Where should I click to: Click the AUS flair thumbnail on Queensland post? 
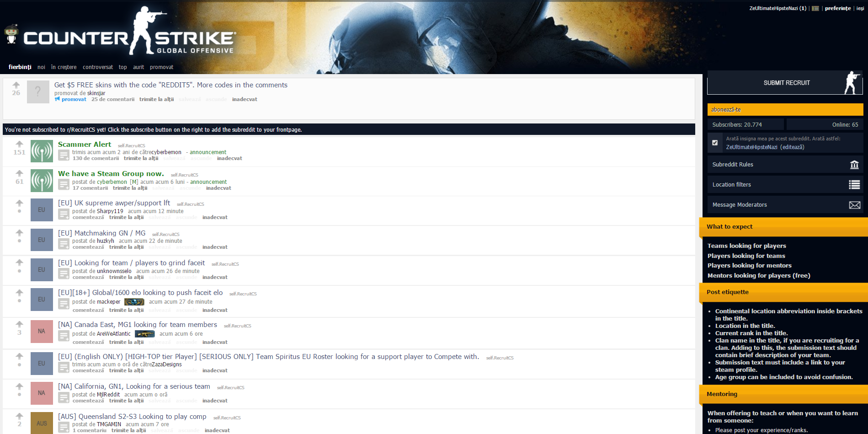point(42,423)
